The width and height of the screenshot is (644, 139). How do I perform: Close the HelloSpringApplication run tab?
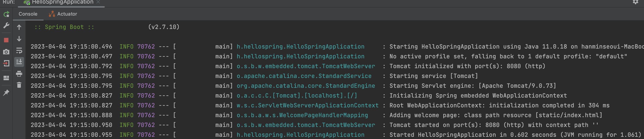point(98,2)
